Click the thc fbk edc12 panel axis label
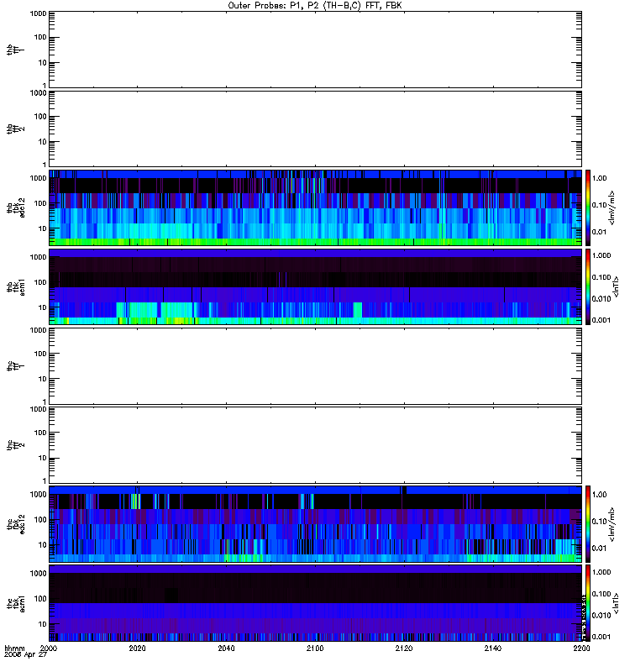The image size is (630, 672). point(15,524)
